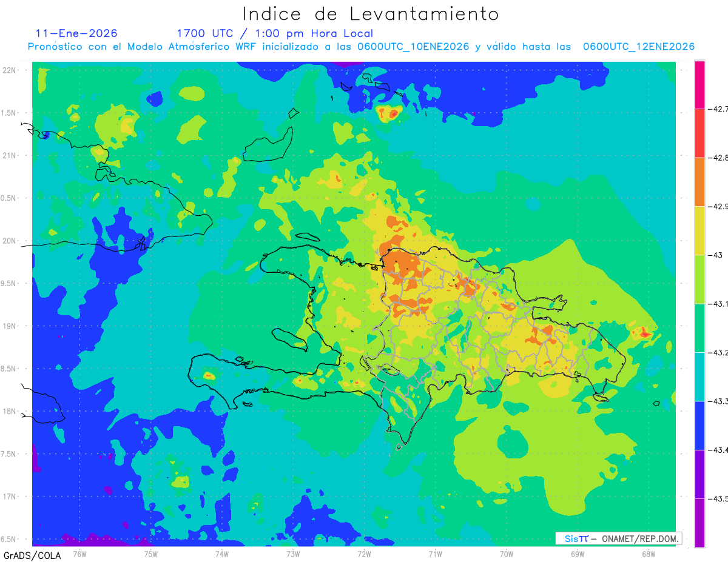Pick the yellow color bar swatch
Image resolution: width=728 pixels, height=562 pixels.
[x=699, y=231]
